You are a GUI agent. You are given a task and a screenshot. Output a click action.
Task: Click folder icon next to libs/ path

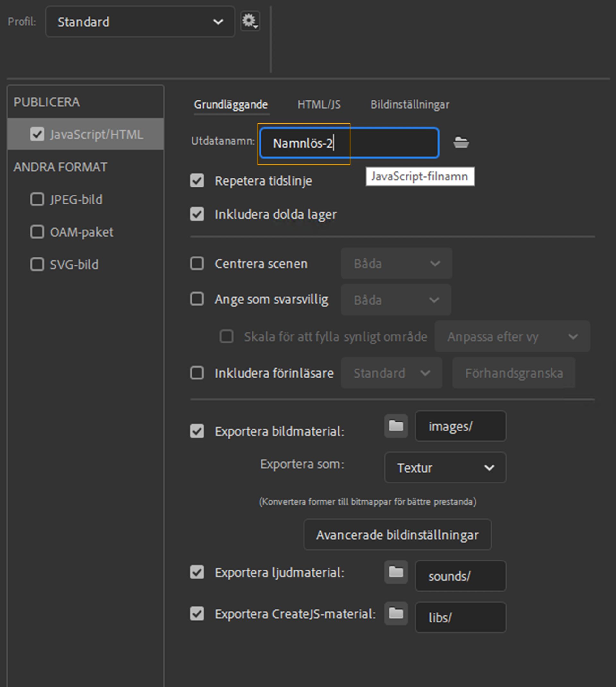coord(396,613)
